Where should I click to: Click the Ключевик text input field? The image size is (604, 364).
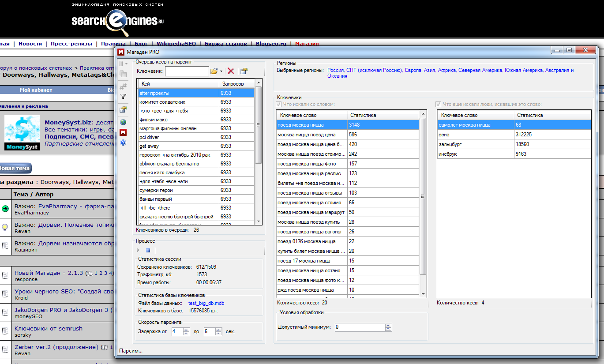187,71
